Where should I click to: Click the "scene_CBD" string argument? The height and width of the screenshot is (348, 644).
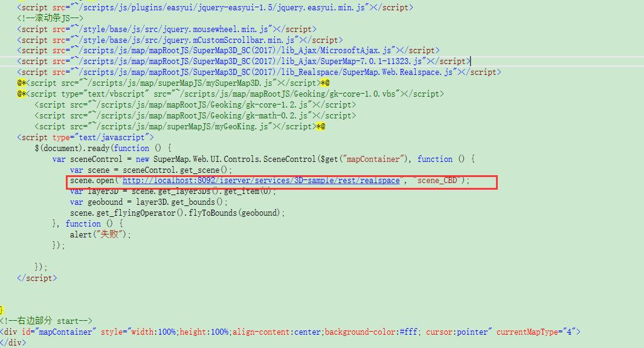click(437, 181)
